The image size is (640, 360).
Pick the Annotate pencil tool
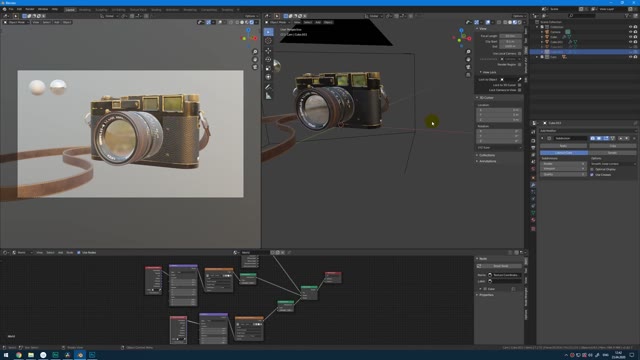(x=268, y=87)
